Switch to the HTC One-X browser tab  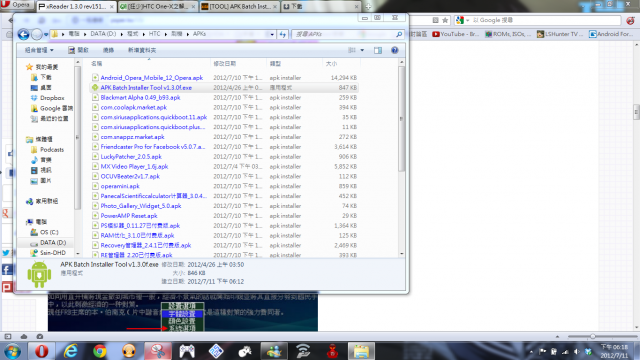[158, 7]
